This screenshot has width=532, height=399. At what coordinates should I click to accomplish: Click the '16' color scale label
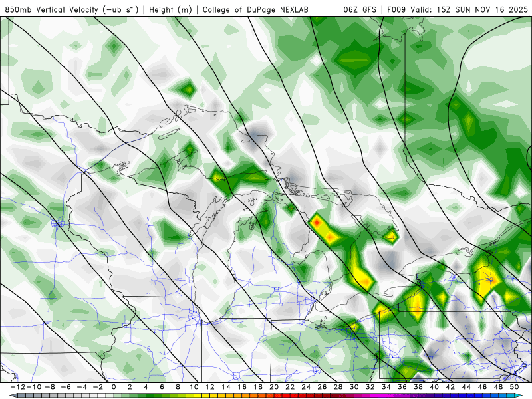pyautogui.click(x=242, y=387)
